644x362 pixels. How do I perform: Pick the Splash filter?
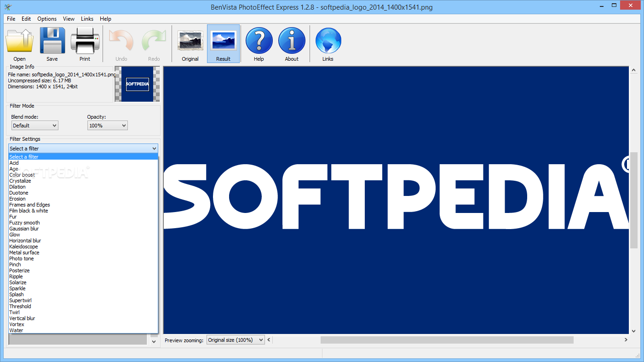click(83, 294)
